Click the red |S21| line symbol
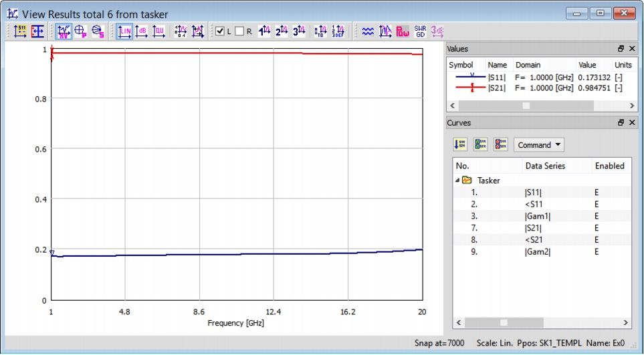Viewport: 644px width, 355px height. (471, 87)
